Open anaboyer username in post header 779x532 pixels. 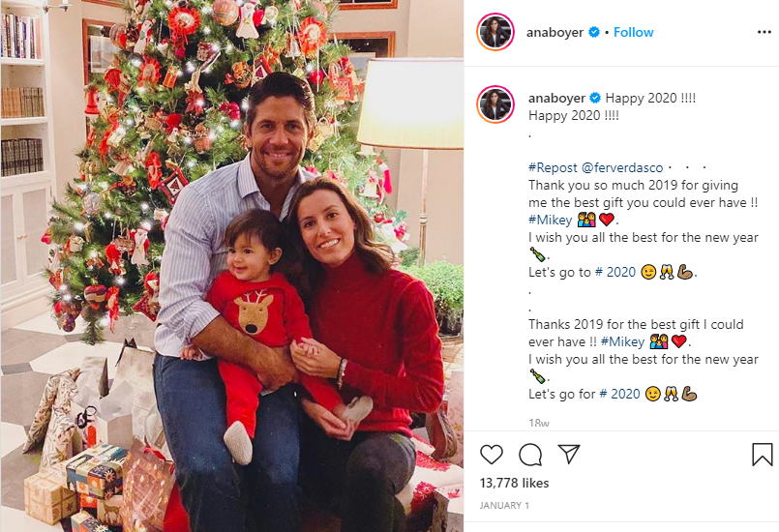pyautogui.click(x=554, y=32)
